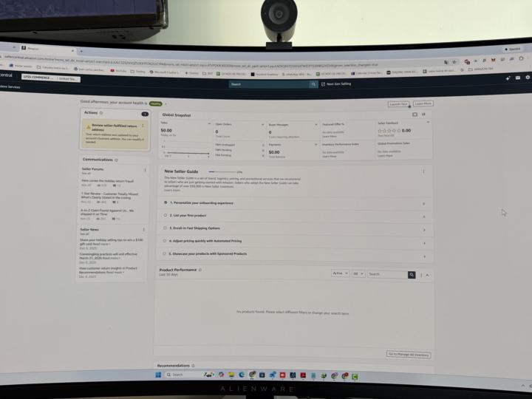This screenshot has width=532, height=399.
Task: Expand the Payments card dropdown
Action: point(316,145)
